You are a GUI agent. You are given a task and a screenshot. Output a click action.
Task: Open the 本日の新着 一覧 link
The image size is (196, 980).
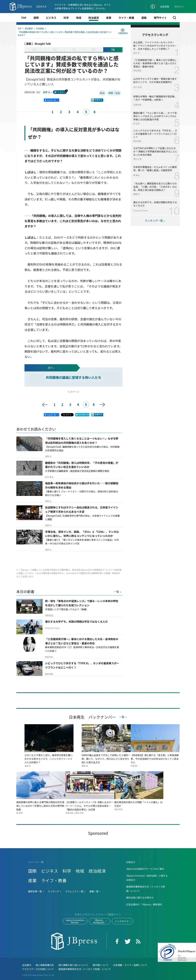point(117,592)
